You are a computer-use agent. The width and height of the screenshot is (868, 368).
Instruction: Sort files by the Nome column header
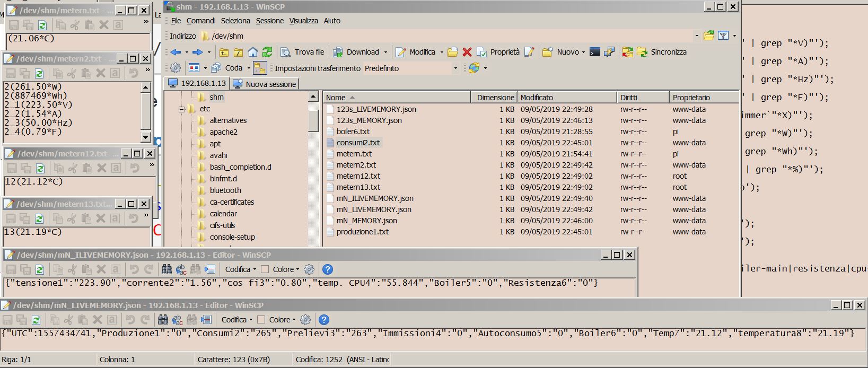(396, 98)
